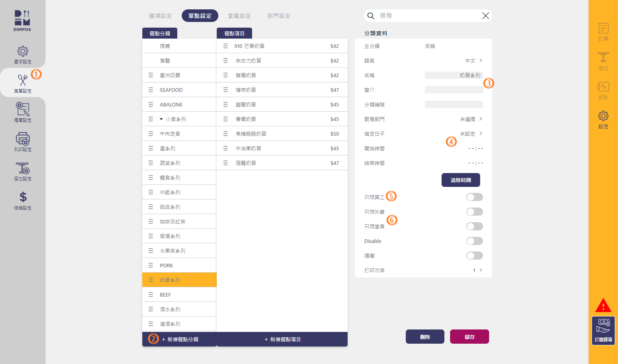Enable the 只限員工 toggle
618x364 pixels.
[474, 197]
